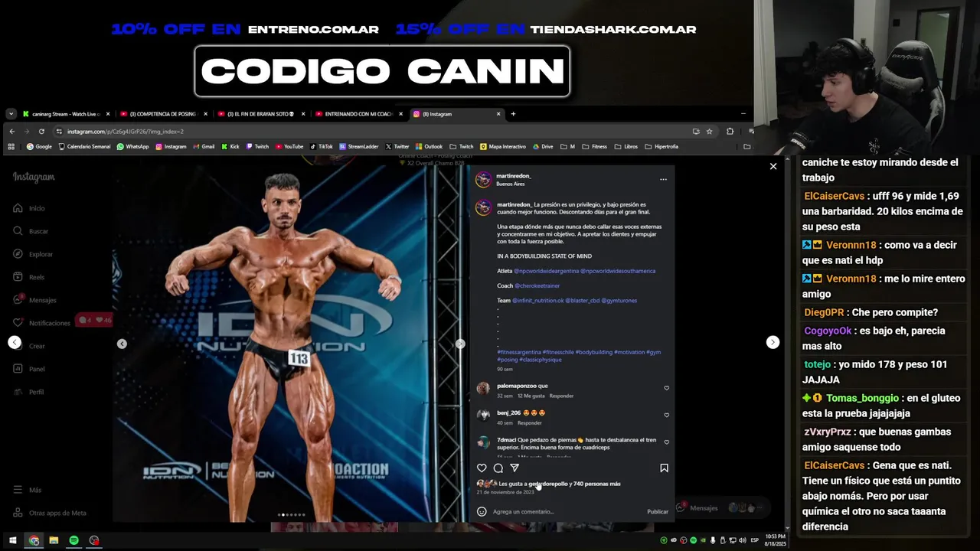
Task: Reply to palomaponzoo's comment
Action: (x=561, y=396)
